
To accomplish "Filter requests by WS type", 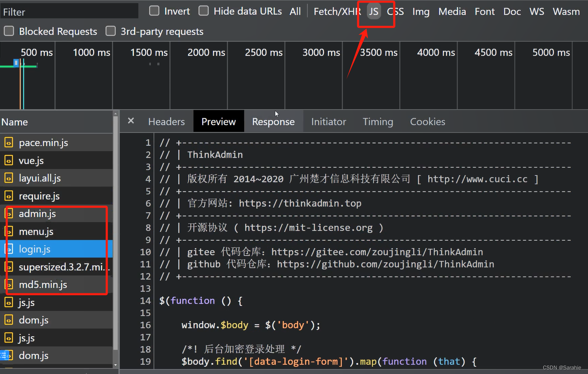I will click(x=537, y=11).
